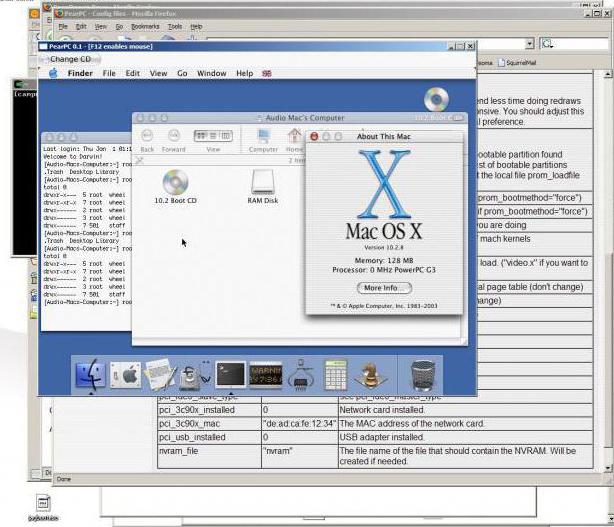Launch Chess from the Dock
The height and width of the screenshot is (527, 614).
pos(370,375)
